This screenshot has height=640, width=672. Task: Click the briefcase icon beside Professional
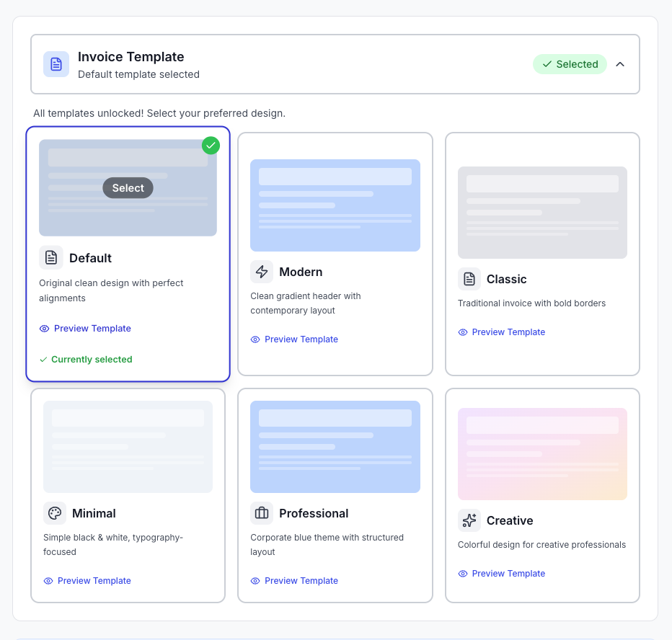point(262,513)
